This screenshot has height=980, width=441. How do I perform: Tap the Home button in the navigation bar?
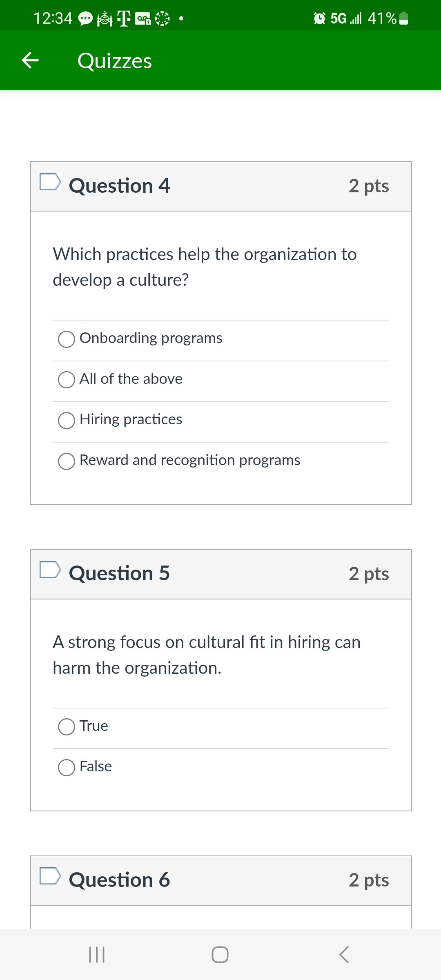coord(220,954)
